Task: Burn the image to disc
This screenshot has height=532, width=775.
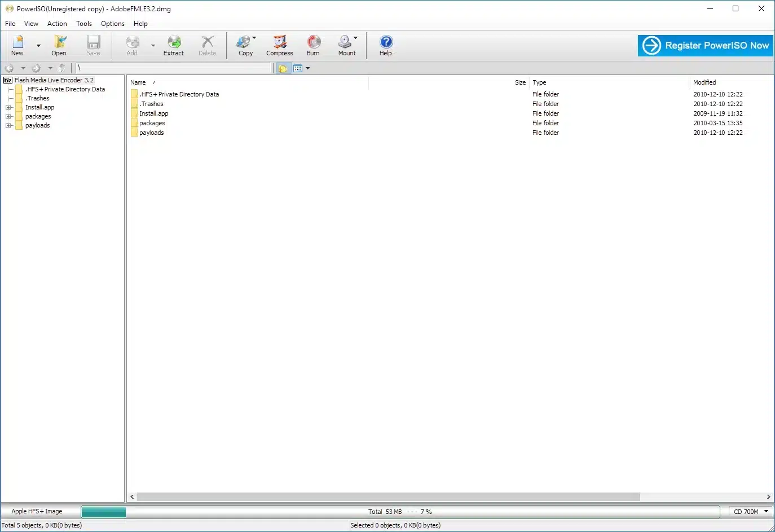Action: 313,45
